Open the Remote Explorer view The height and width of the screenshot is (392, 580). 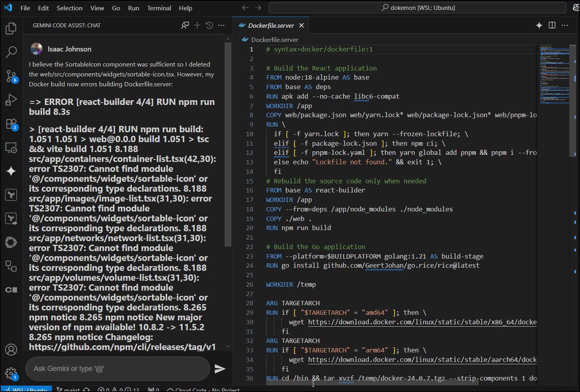click(11, 148)
